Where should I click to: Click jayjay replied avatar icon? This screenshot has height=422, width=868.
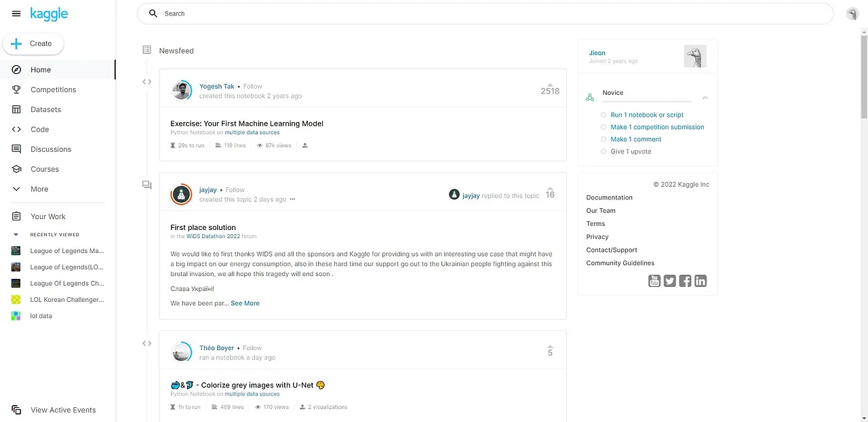[x=454, y=195]
